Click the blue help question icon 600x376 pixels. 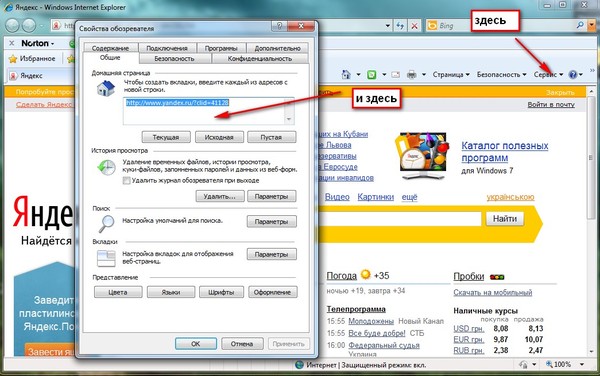click(573, 75)
